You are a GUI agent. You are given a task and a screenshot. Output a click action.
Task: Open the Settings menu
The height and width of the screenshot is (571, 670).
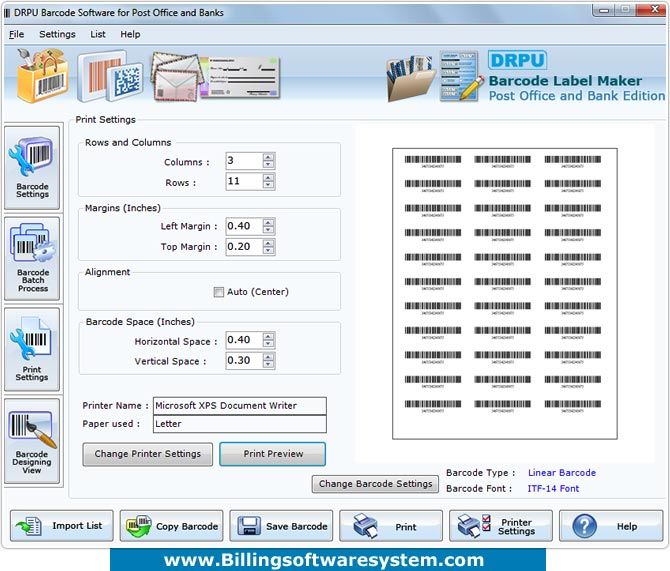pyautogui.click(x=57, y=34)
